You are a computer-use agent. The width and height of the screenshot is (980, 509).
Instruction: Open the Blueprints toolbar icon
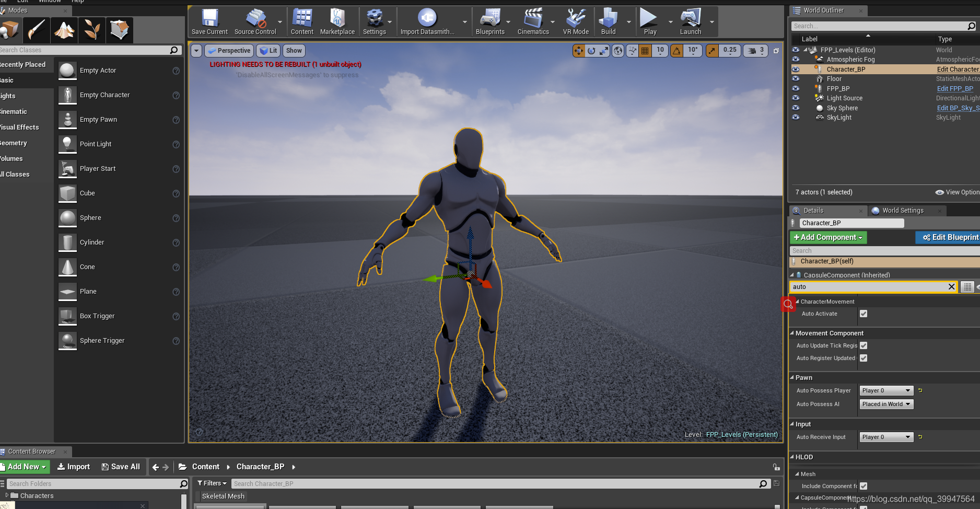[x=490, y=22]
